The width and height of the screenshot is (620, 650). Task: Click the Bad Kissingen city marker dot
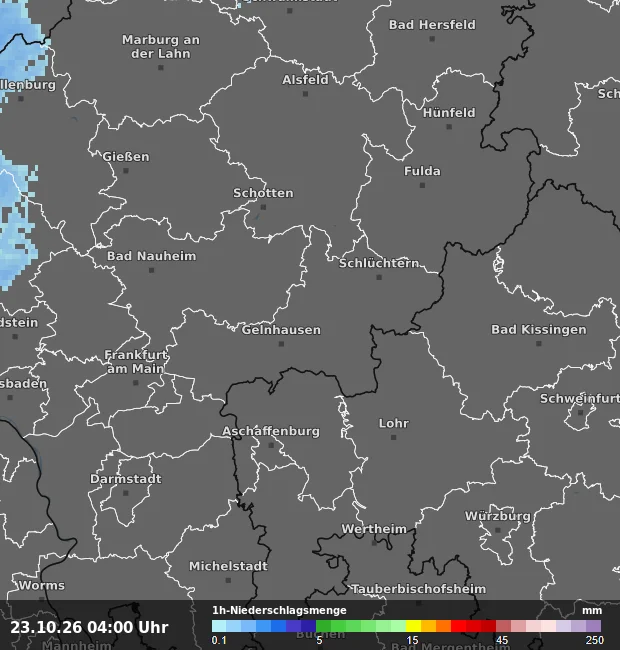538,344
